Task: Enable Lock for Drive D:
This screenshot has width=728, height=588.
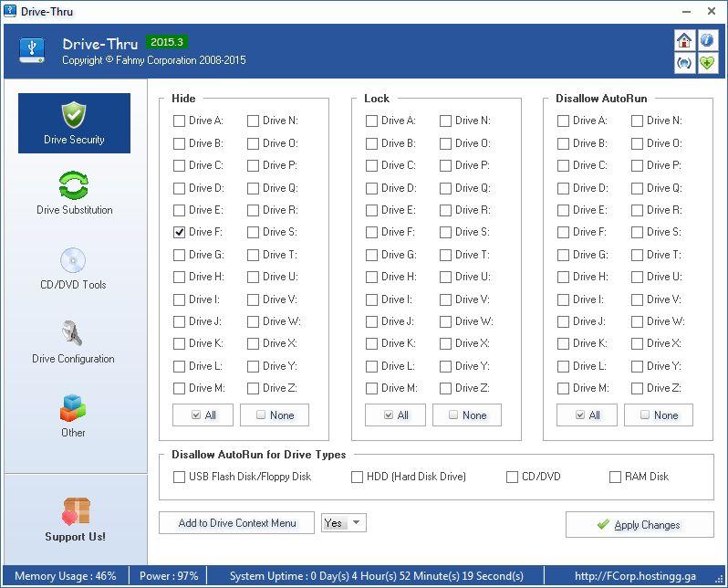Action: click(371, 188)
